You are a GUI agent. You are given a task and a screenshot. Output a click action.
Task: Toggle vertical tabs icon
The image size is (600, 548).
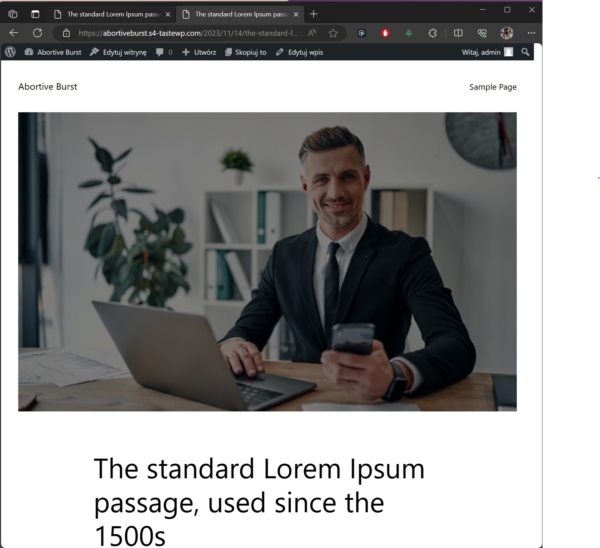click(35, 14)
